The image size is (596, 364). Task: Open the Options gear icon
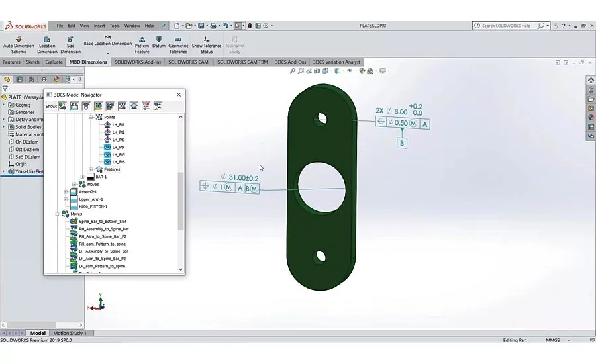[266, 26]
